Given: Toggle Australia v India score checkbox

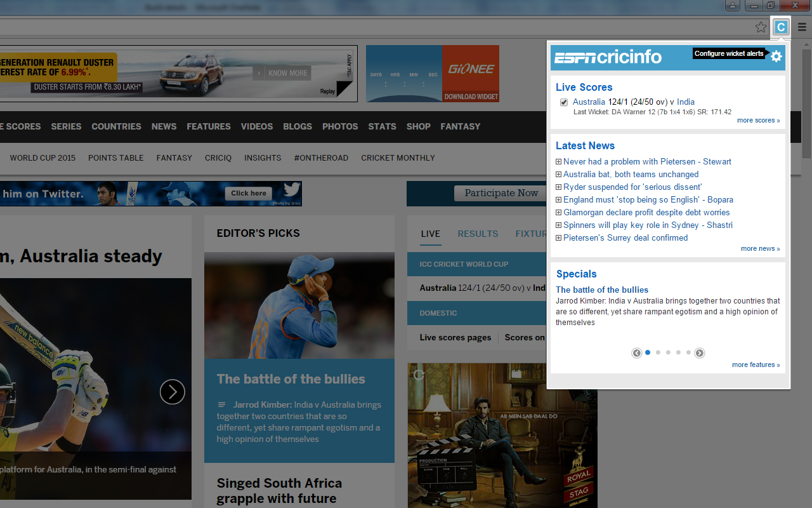Looking at the screenshot, I should click(563, 102).
